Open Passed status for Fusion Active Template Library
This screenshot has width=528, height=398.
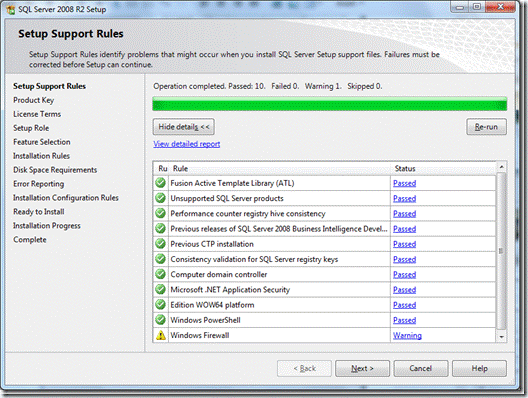pos(404,183)
